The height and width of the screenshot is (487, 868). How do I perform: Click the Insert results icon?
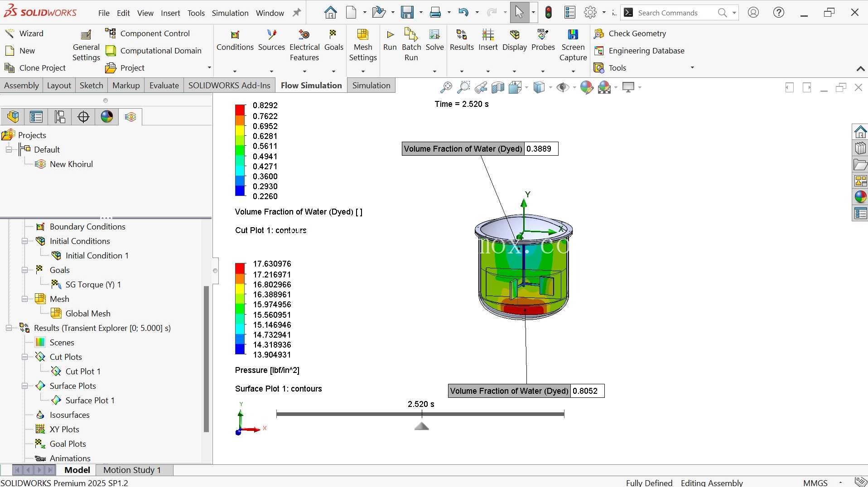click(x=488, y=35)
